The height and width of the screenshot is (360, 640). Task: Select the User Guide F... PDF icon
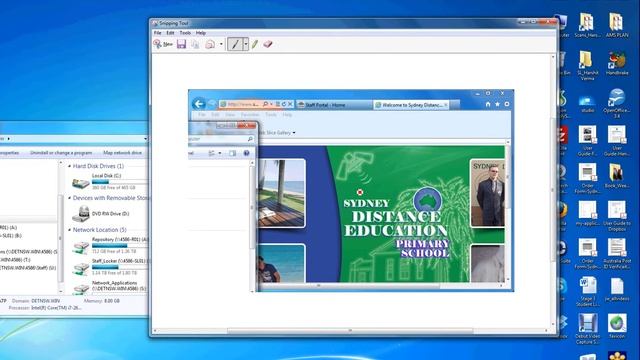coord(587,141)
